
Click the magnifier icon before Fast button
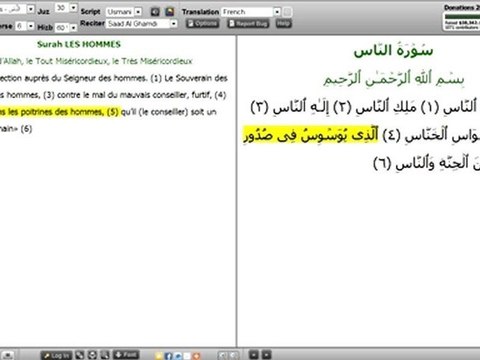pos(105,355)
